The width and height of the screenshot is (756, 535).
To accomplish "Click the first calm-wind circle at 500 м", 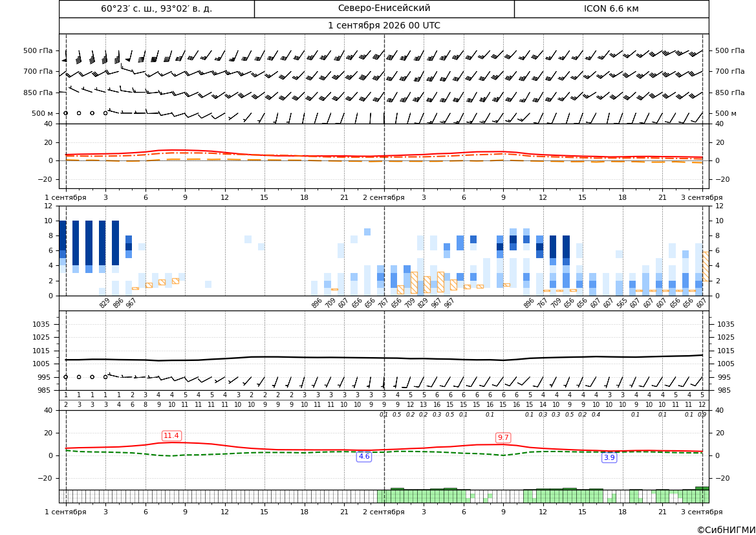I will coord(65,113).
